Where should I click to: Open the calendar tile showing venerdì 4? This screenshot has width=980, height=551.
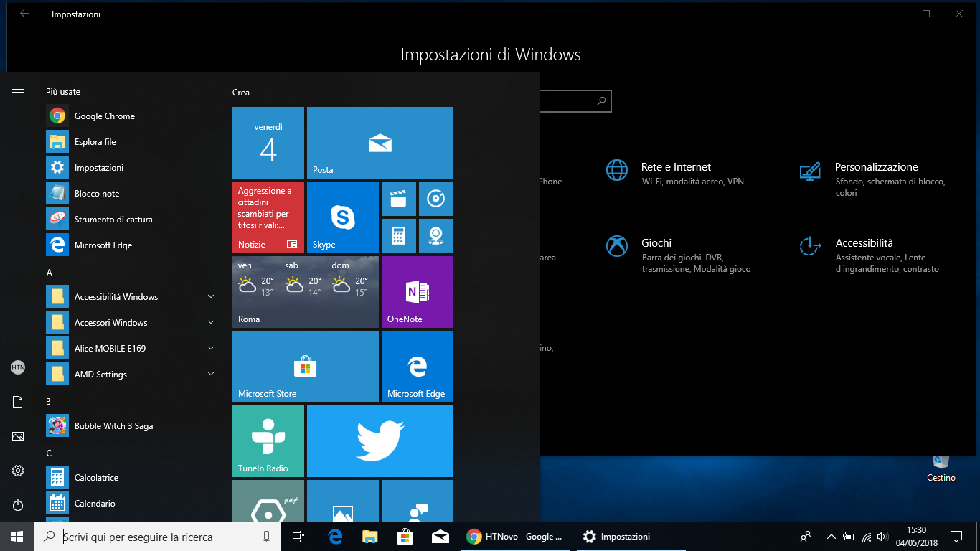(x=268, y=143)
